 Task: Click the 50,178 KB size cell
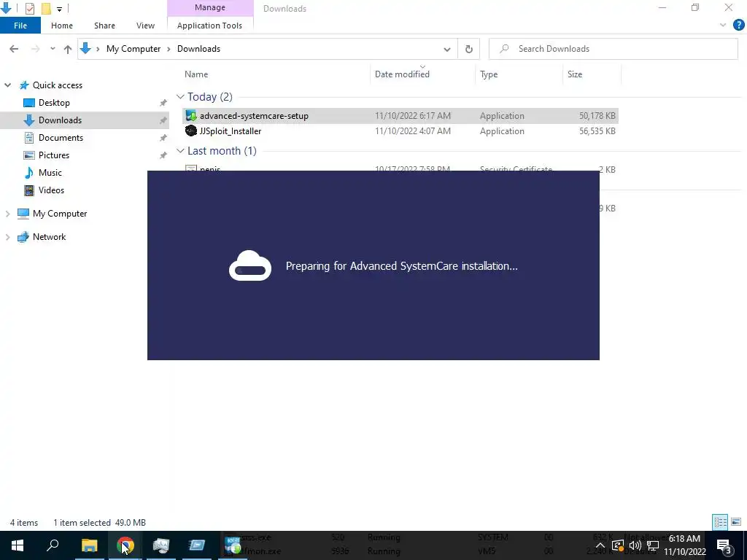click(597, 116)
